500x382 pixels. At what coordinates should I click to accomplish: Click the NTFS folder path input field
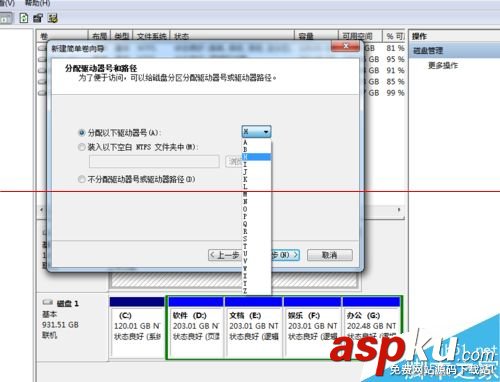point(154,162)
